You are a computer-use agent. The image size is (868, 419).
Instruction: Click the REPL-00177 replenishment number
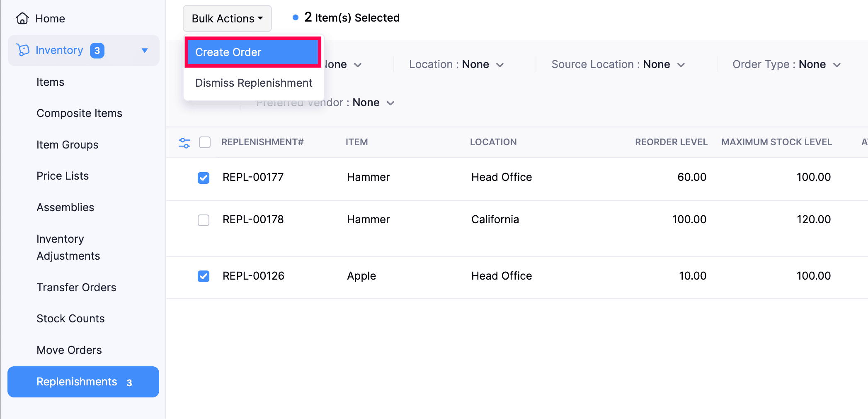click(253, 177)
